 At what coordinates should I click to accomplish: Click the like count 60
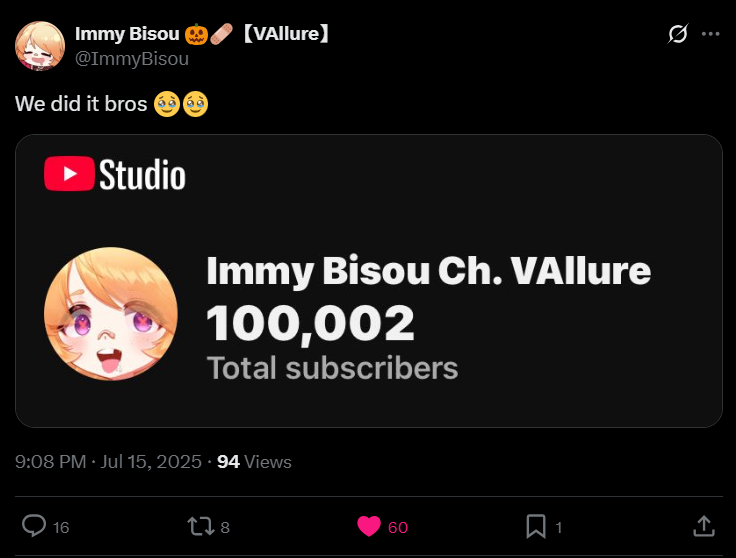398,527
